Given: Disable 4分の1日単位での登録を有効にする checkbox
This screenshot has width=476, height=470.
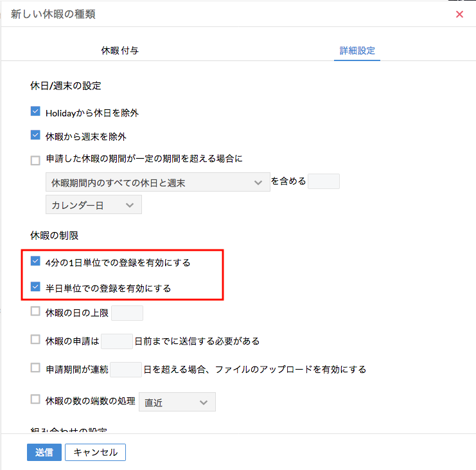Looking at the screenshot, I should coord(35,262).
